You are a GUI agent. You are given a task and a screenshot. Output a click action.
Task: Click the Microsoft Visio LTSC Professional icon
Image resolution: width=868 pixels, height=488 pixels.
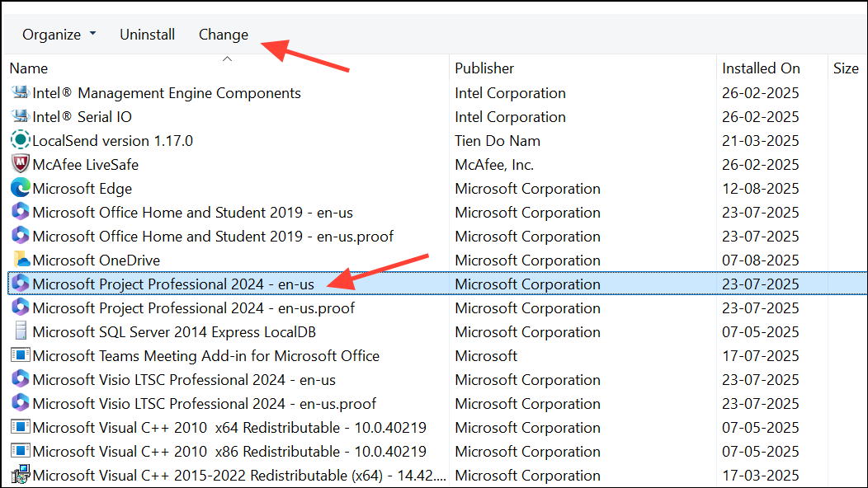click(20, 379)
